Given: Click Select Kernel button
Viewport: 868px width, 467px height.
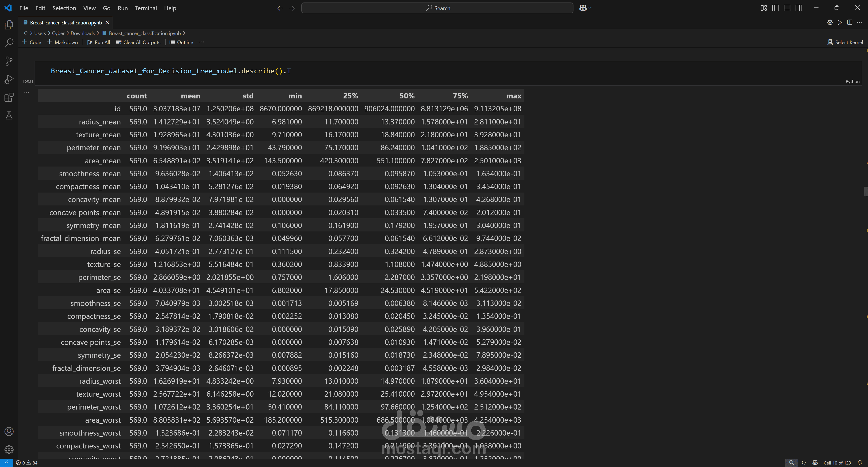Looking at the screenshot, I should 845,42.
